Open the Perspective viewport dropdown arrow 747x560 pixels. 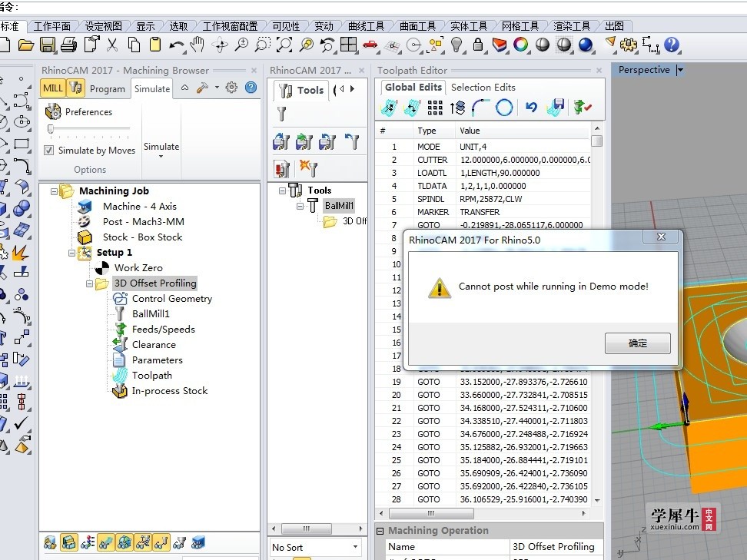[680, 70]
